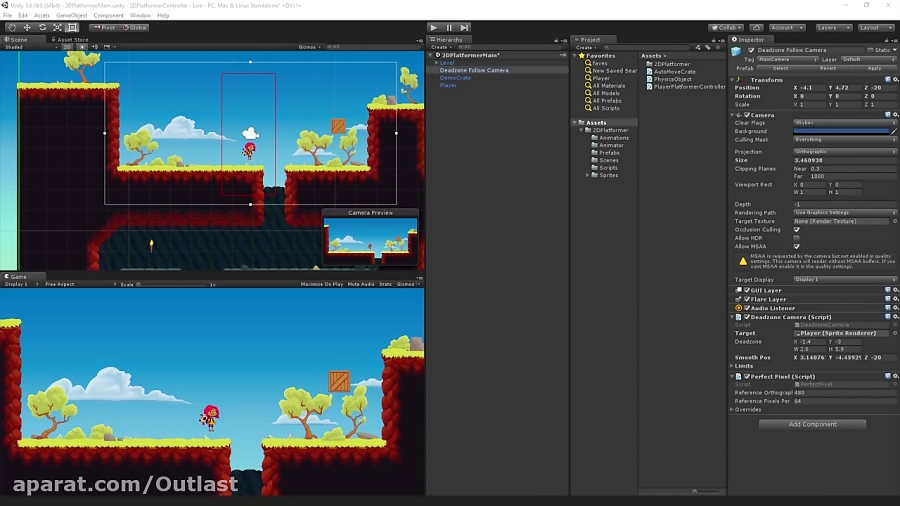Open the Layout dropdown in toolbar

tap(876, 28)
